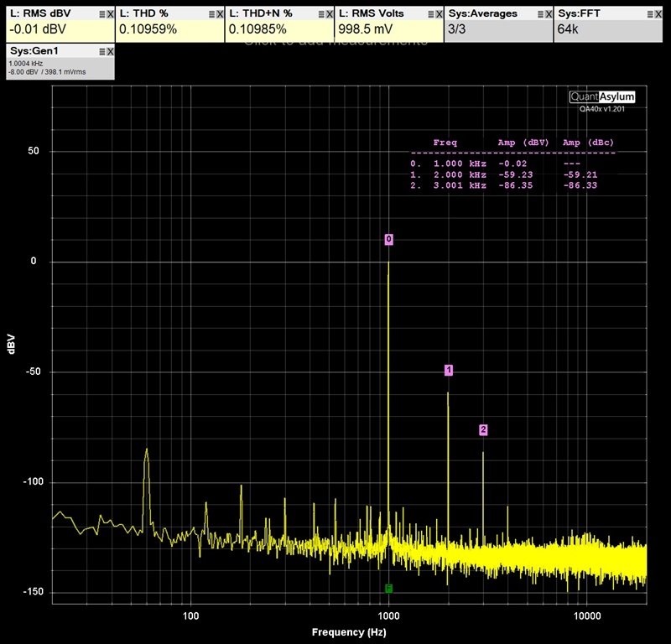
Task: Open menu icon on L: THD % tile
Action: (x=212, y=14)
